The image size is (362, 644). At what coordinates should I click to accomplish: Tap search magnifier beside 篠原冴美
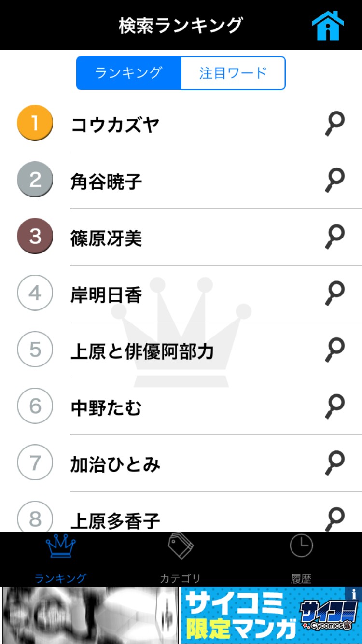334,237
